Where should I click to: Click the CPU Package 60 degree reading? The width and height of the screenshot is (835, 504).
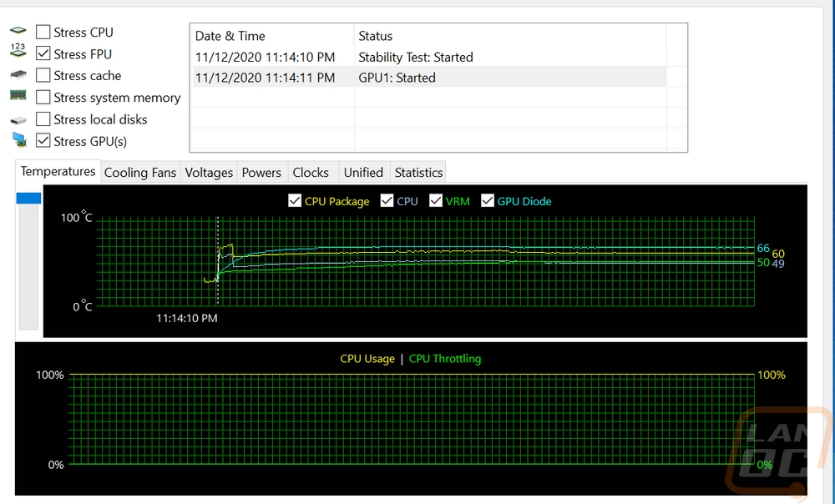tap(778, 254)
